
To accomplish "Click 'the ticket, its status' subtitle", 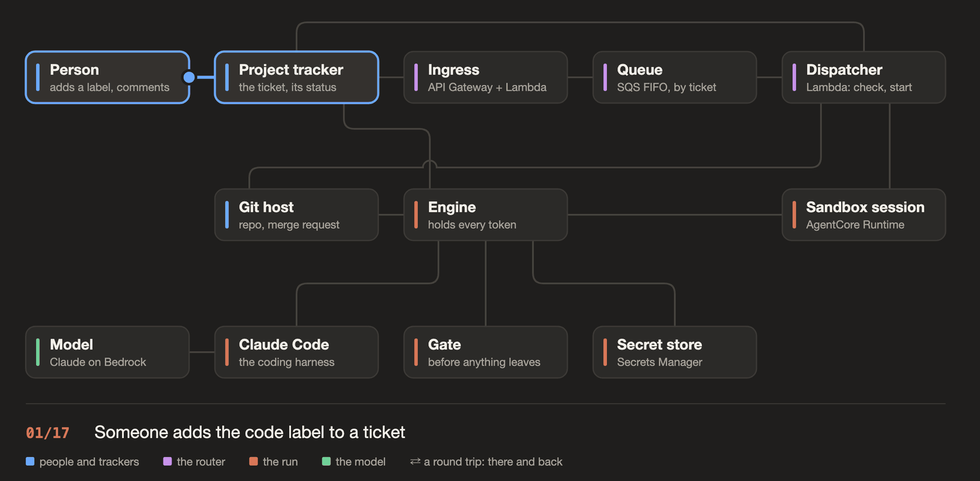I will [x=288, y=88].
